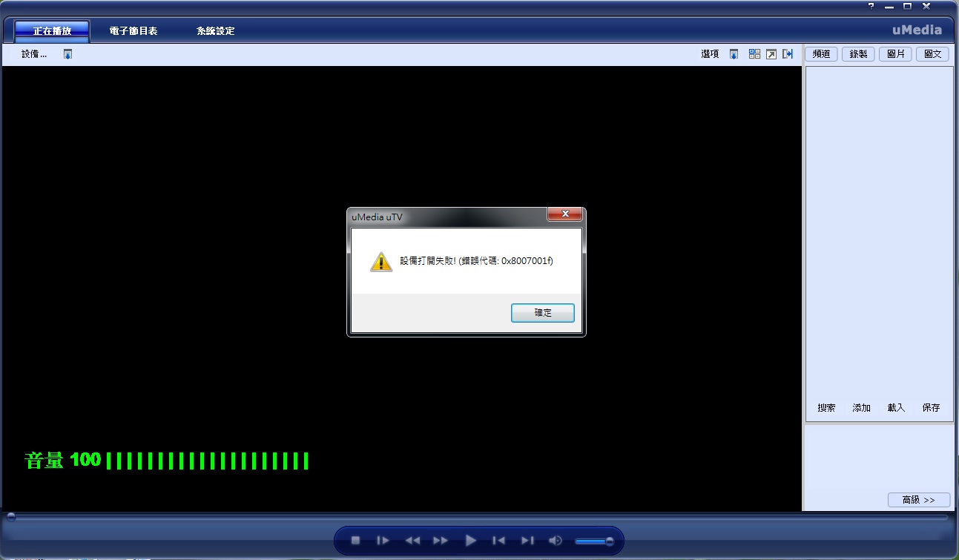Skip to the previous item in the player bar
This screenshot has height=560, width=959.
pyautogui.click(x=499, y=541)
